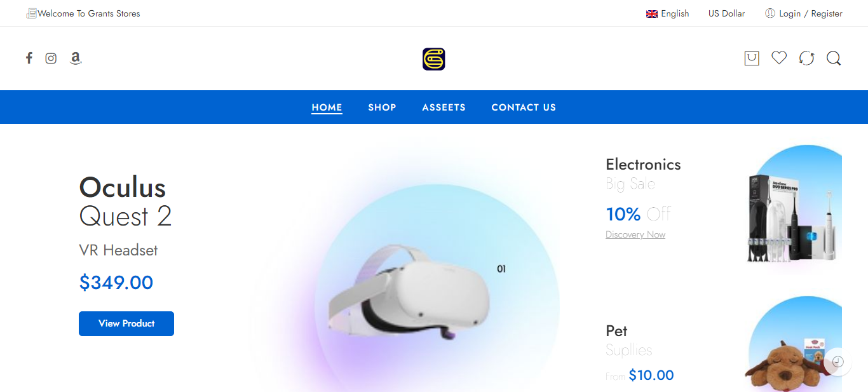Image resolution: width=868 pixels, height=392 pixels.
Task: Open the shopping cart icon
Action: (752, 58)
